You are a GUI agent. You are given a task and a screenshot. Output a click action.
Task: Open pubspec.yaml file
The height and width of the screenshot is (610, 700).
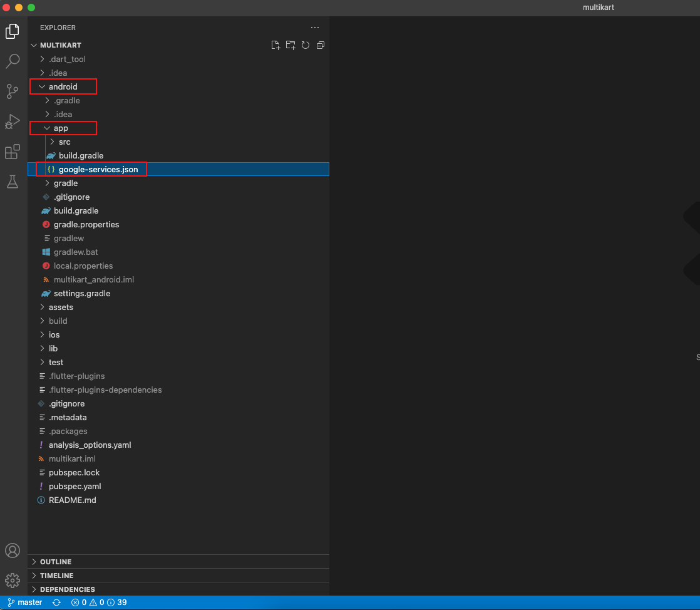coord(178,486)
